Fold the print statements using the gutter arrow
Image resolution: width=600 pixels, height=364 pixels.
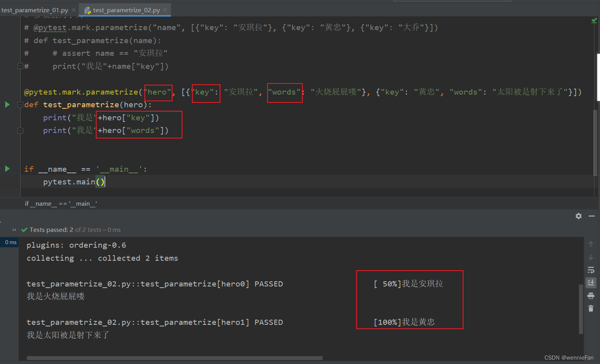(20, 130)
